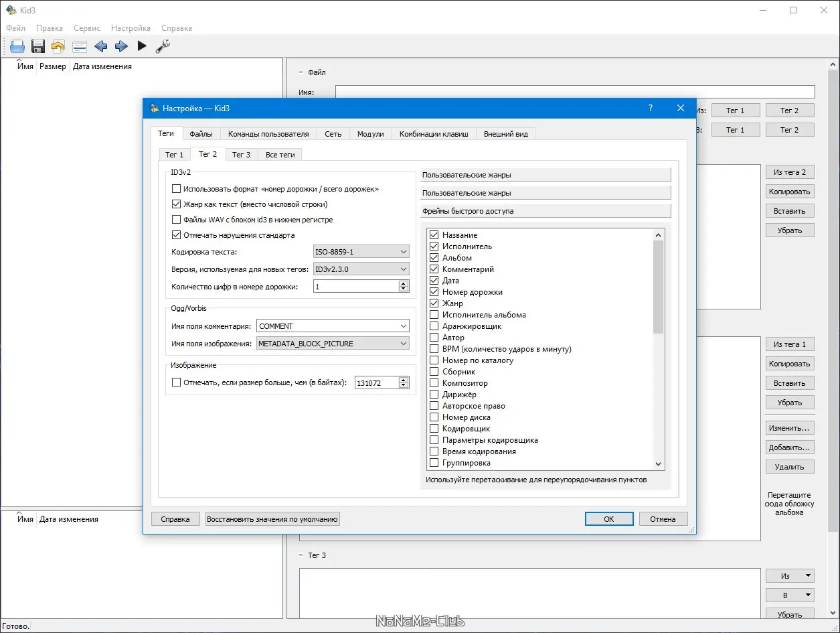This screenshot has width=840, height=633.
Task: Check Авторское право in frames list
Action: (x=434, y=406)
